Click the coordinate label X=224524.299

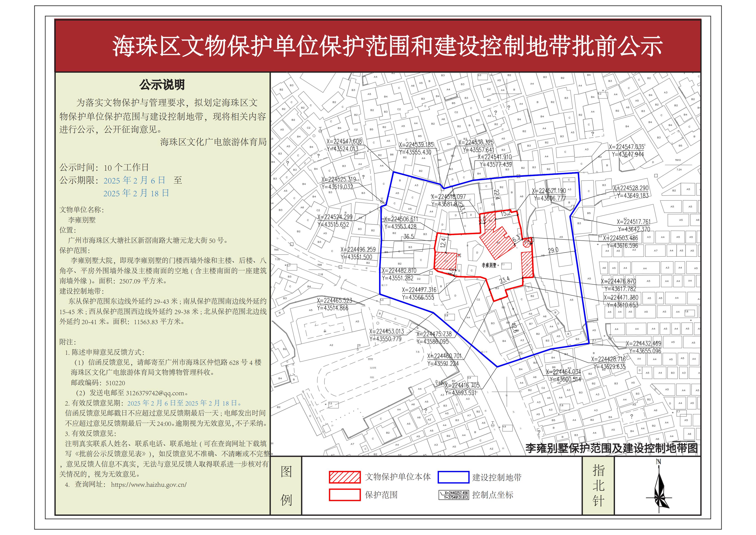(335, 217)
